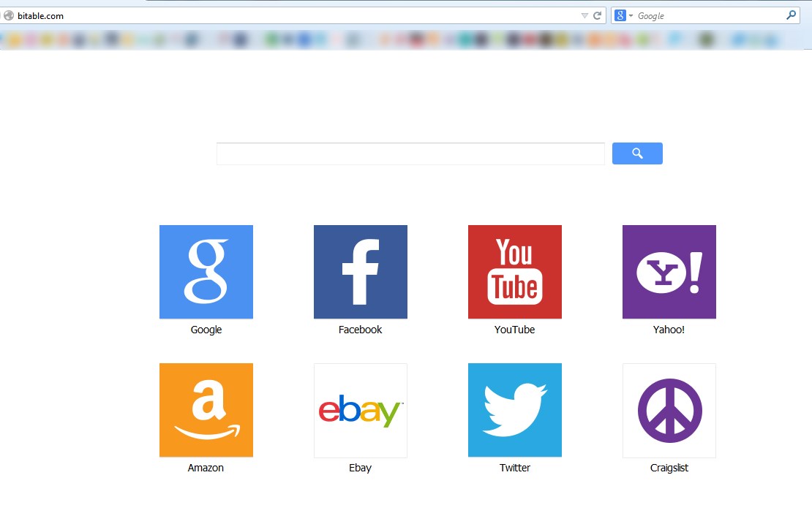Viewport: 812px width, 505px height.
Task: Open the Facebook tile icon
Action: click(361, 272)
